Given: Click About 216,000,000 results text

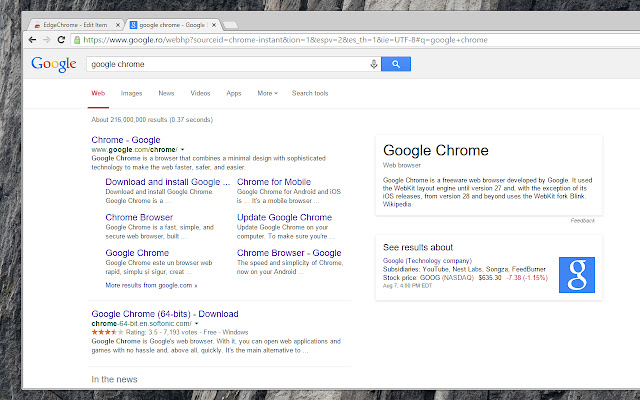Looking at the screenshot, I should (x=152, y=120).
